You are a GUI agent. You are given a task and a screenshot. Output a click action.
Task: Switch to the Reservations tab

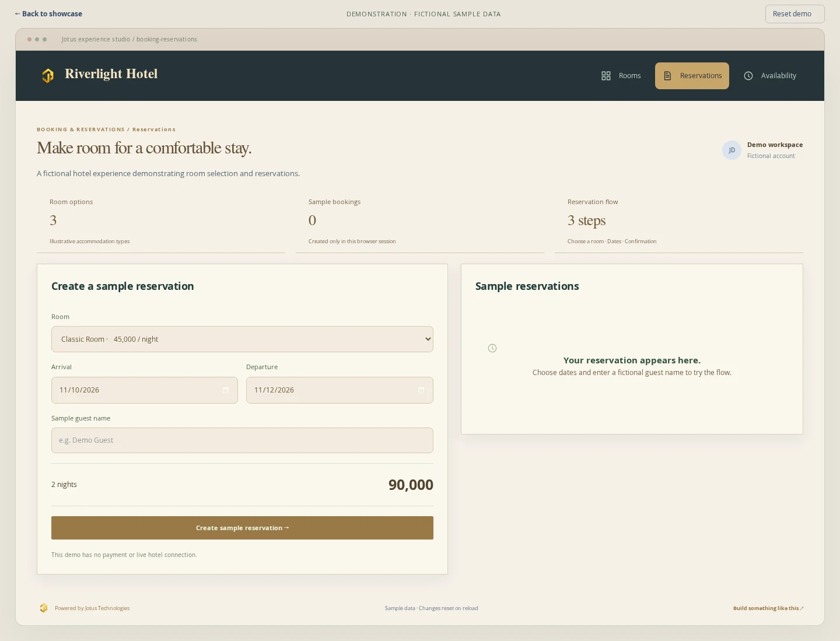click(x=692, y=76)
